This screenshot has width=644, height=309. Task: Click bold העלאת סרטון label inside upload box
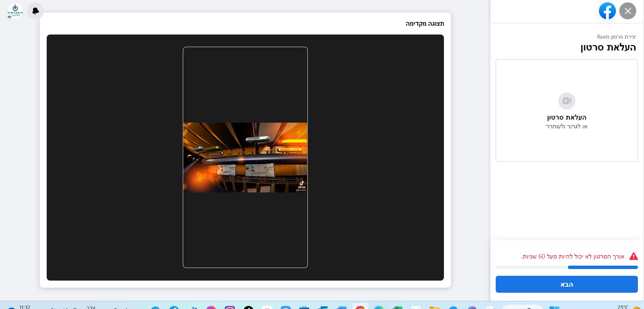coord(566,118)
